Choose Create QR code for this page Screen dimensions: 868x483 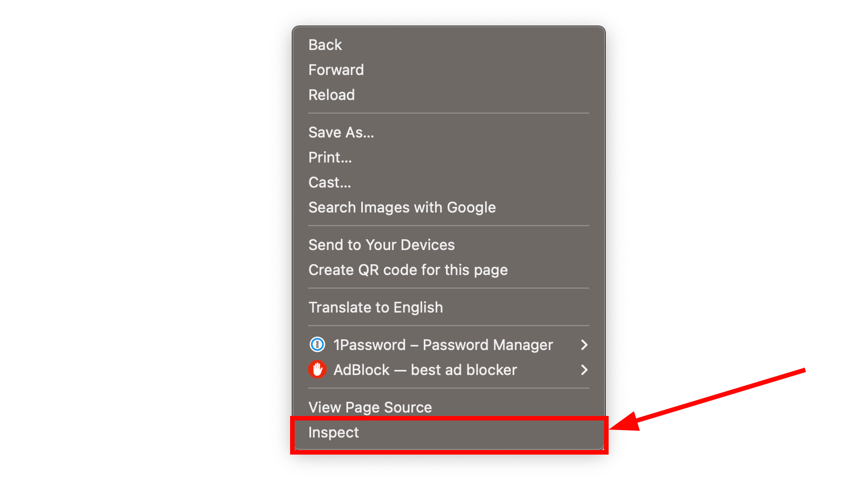click(x=408, y=270)
